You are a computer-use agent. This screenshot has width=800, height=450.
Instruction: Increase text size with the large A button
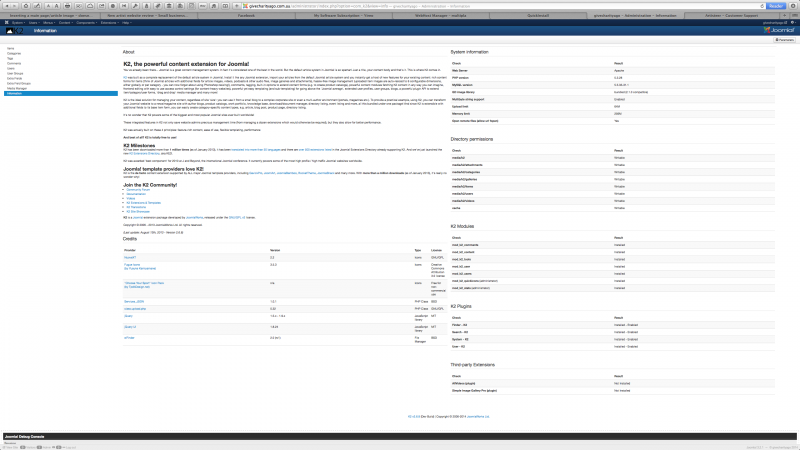pyautogui.click(x=56, y=6)
